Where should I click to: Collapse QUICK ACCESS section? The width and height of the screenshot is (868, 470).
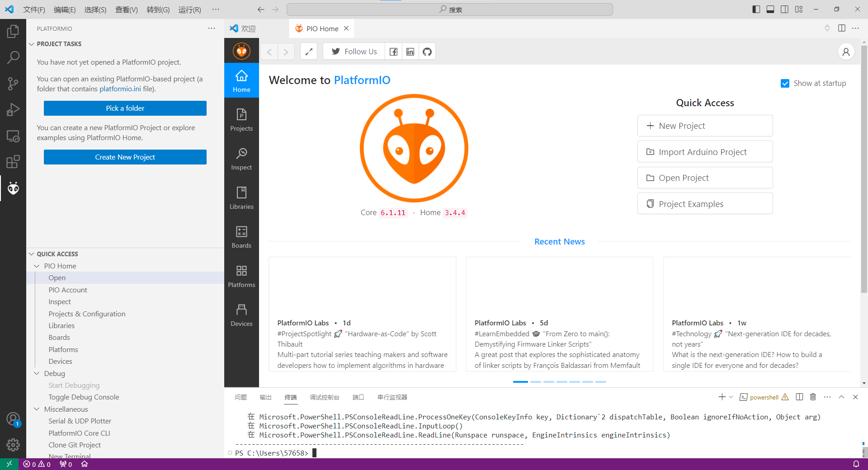tap(32, 254)
